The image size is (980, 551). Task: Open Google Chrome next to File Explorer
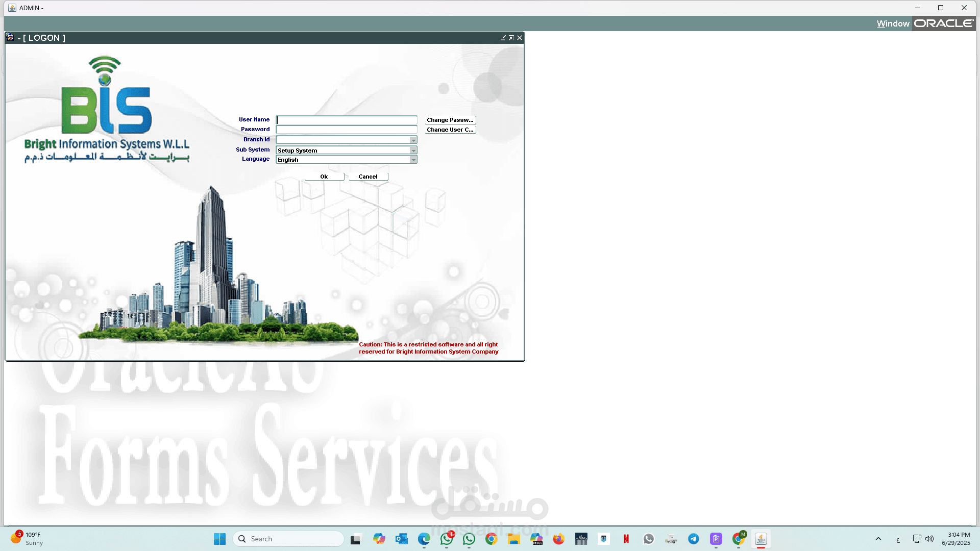point(492,539)
